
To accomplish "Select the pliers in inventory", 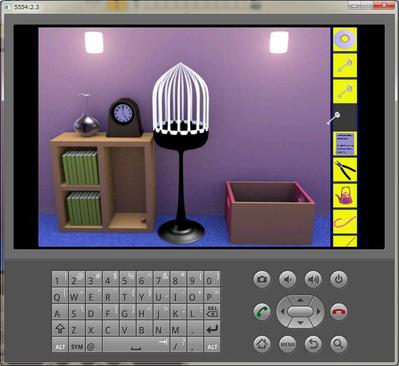I will click(345, 169).
